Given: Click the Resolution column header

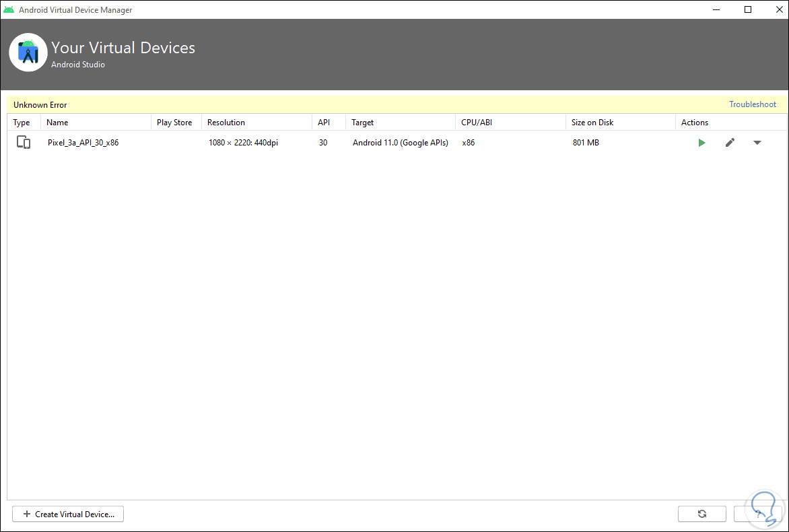Looking at the screenshot, I should [x=226, y=123].
